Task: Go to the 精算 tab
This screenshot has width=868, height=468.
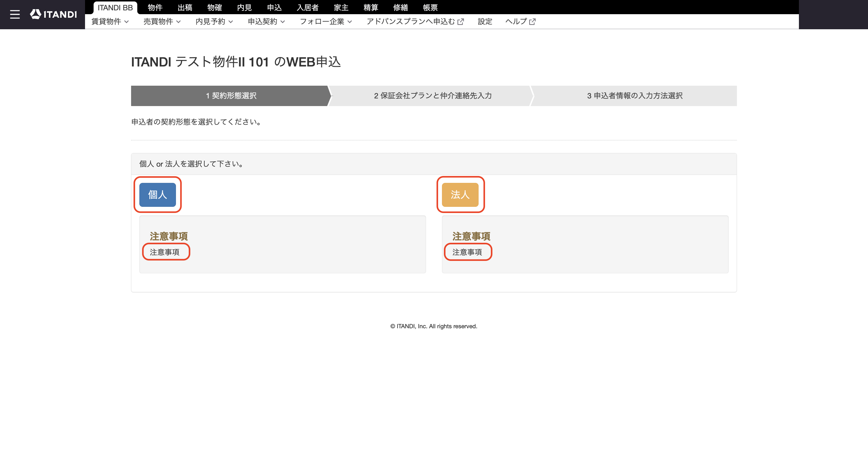Action: 371,7
